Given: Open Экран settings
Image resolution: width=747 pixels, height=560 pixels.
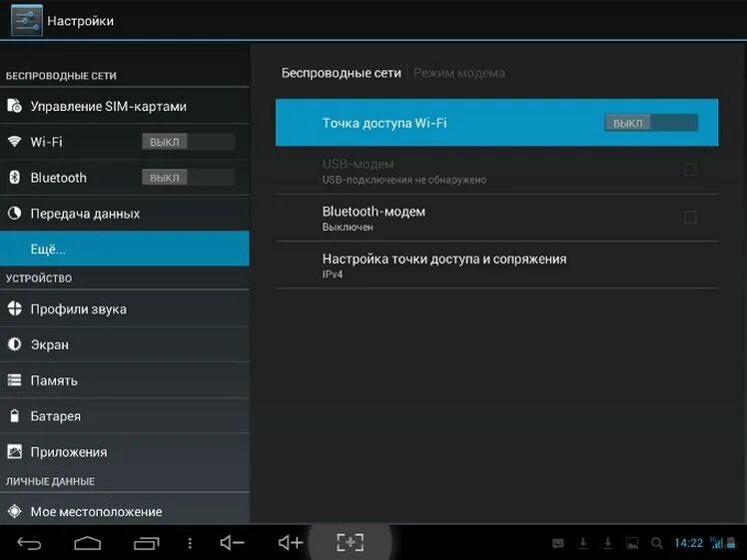Looking at the screenshot, I should (x=125, y=344).
